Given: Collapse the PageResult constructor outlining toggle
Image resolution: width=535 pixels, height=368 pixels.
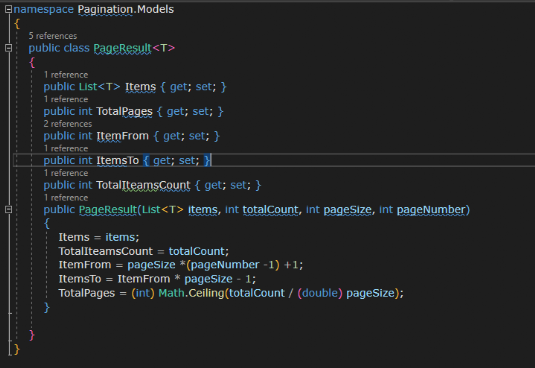Looking at the screenshot, I should (x=9, y=209).
